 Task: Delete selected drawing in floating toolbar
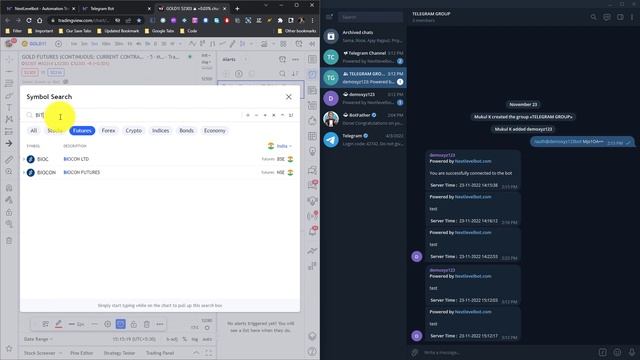[x=147, y=324]
